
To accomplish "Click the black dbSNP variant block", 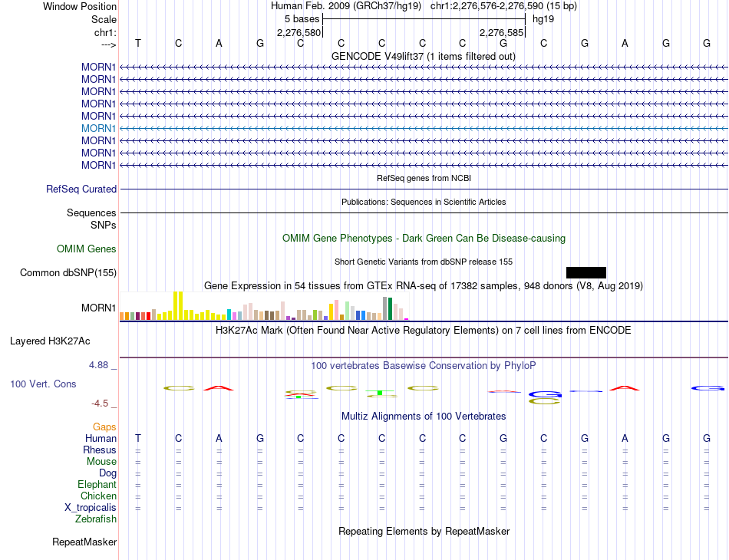I will coord(586,273).
